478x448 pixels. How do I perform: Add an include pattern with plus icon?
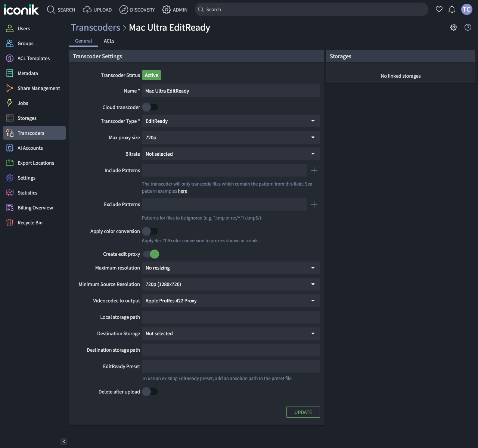click(x=314, y=170)
